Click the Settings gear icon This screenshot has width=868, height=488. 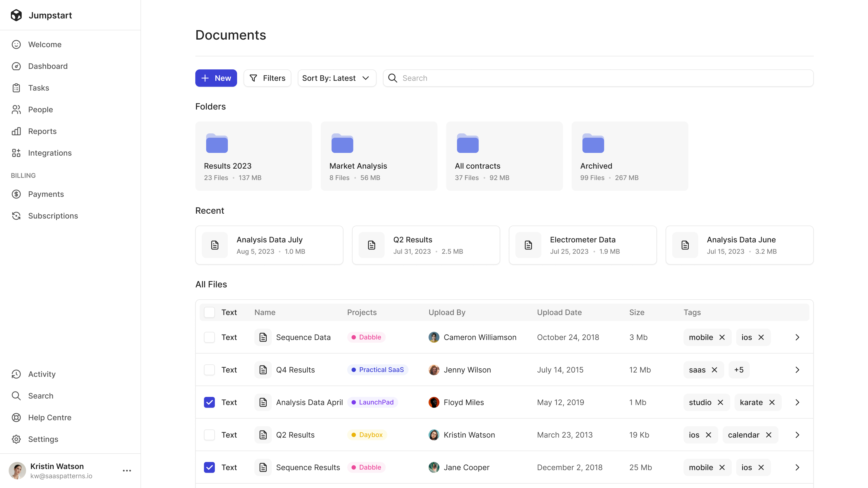pos(16,439)
